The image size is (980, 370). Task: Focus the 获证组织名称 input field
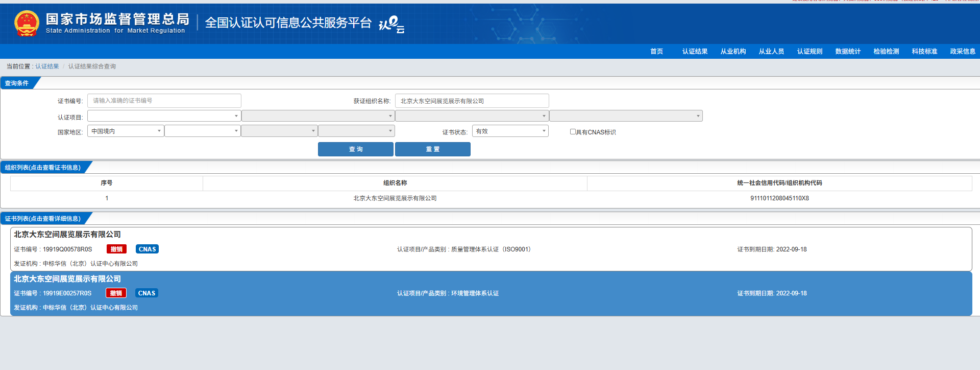pos(472,101)
